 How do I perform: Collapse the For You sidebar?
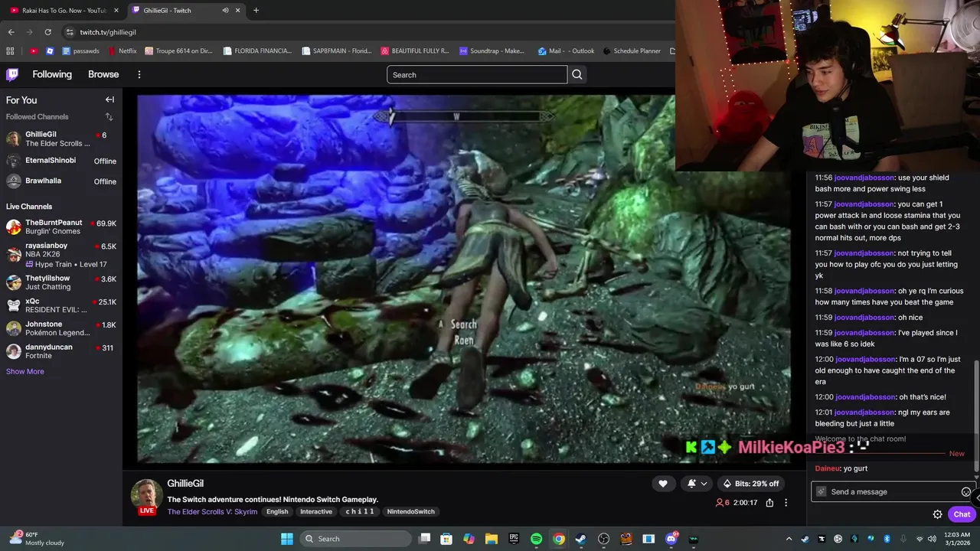point(109,99)
